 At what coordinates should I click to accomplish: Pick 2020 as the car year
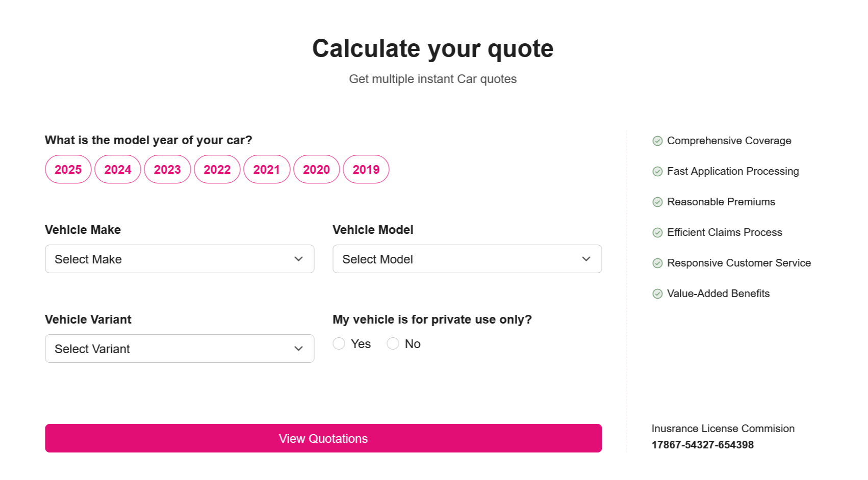[317, 169]
